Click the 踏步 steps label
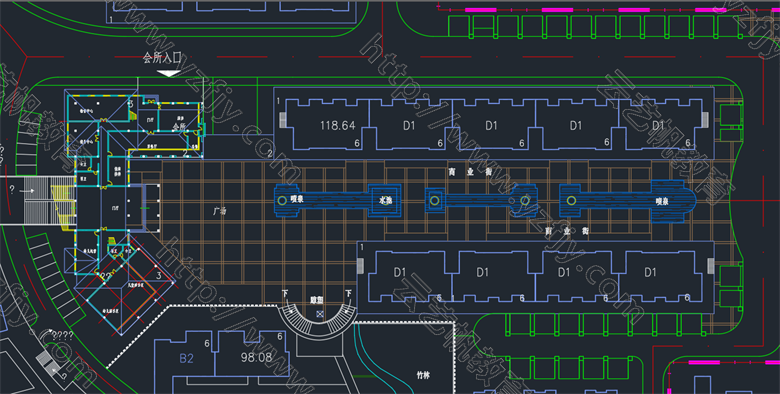780x394 pixels. coord(317,300)
